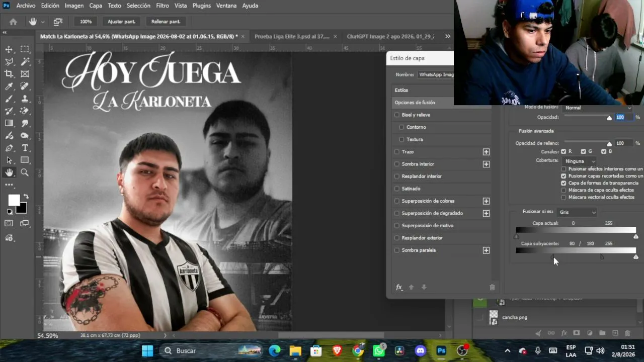Open the Archivo menu
Image resolution: width=644 pixels, height=362 pixels.
click(26, 6)
